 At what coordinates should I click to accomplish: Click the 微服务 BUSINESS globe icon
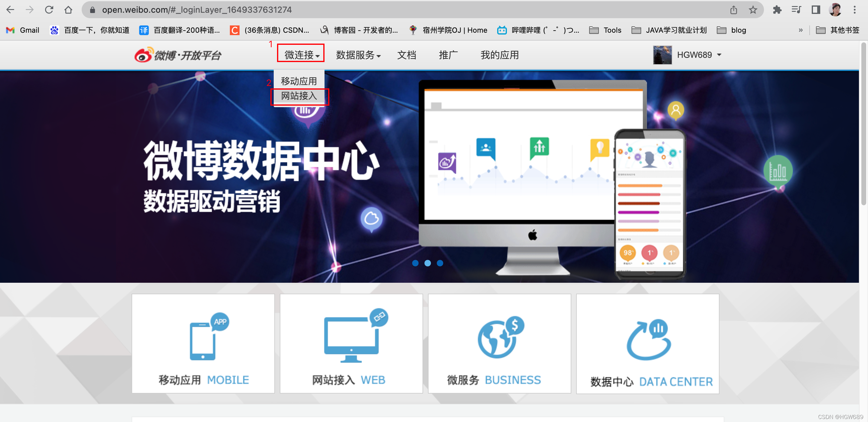click(501, 337)
